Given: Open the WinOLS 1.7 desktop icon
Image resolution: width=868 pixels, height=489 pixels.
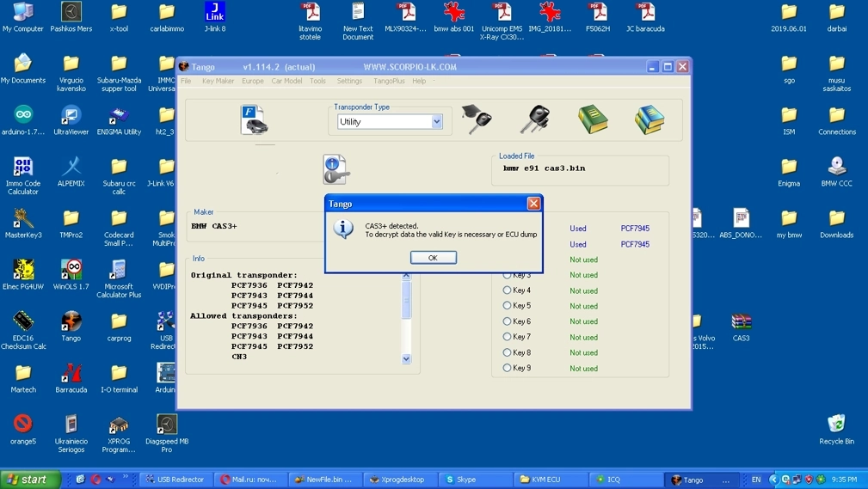Looking at the screenshot, I should pos(71,274).
